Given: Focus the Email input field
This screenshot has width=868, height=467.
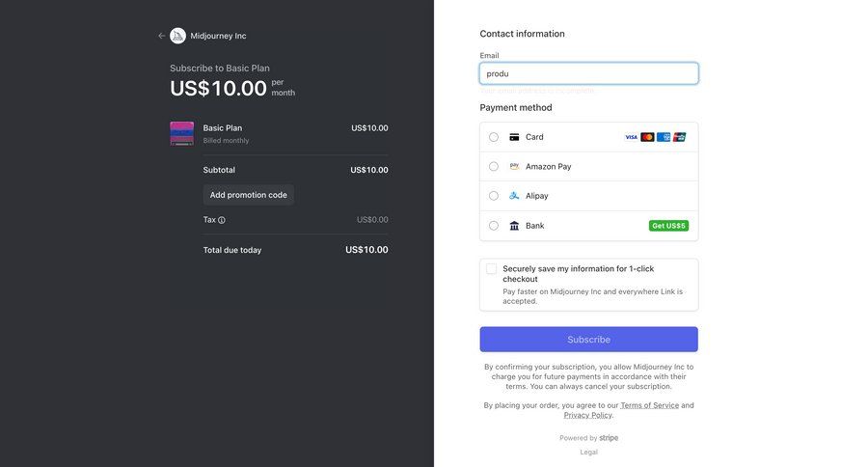Looking at the screenshot, I should pyautogui.click(x=588, y=73).
